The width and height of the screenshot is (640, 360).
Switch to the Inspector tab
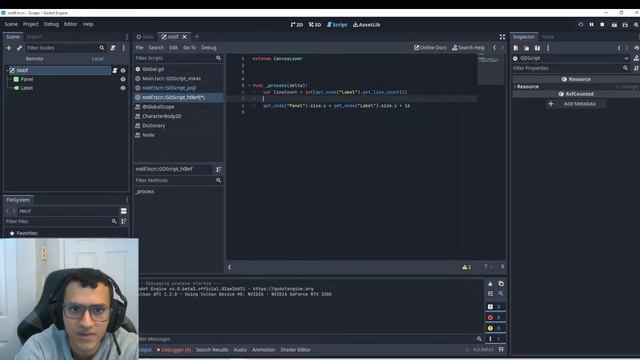pos(524,37)
